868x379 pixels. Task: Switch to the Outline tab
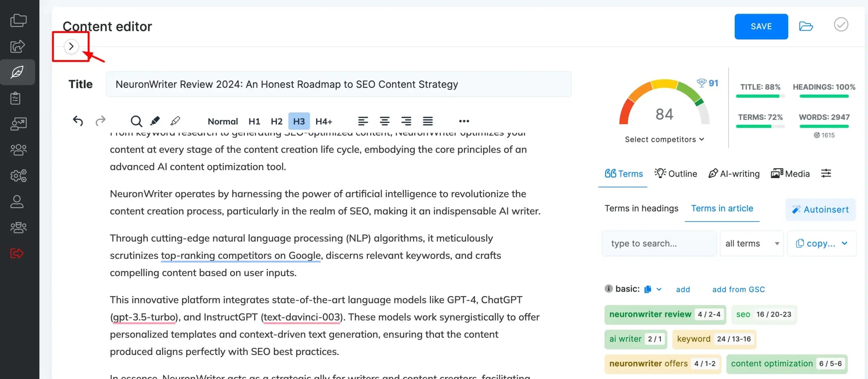676,174
